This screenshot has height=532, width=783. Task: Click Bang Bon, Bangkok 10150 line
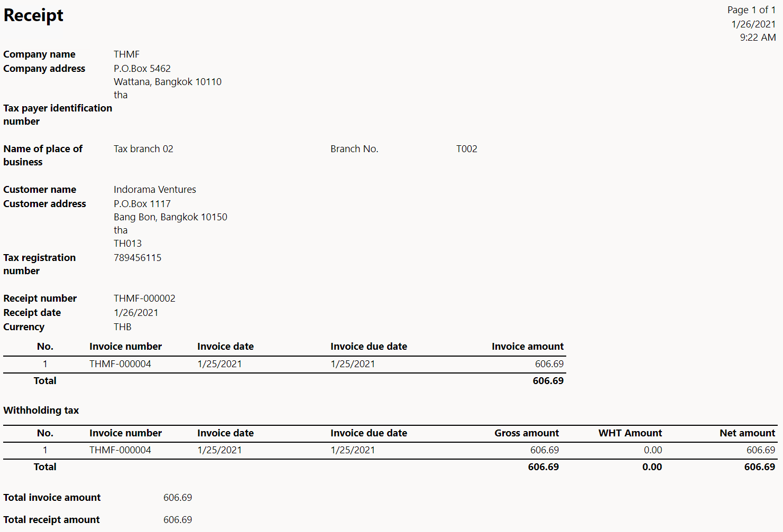point(170,217)
